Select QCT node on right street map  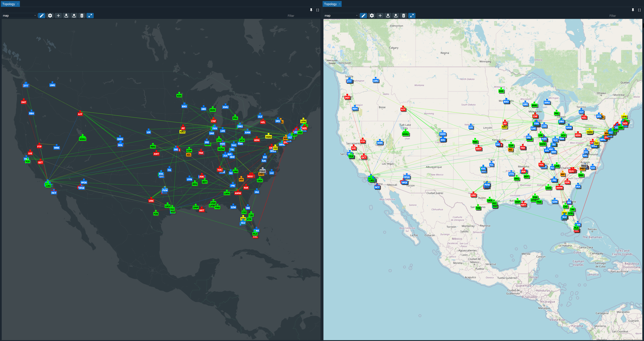364,157
